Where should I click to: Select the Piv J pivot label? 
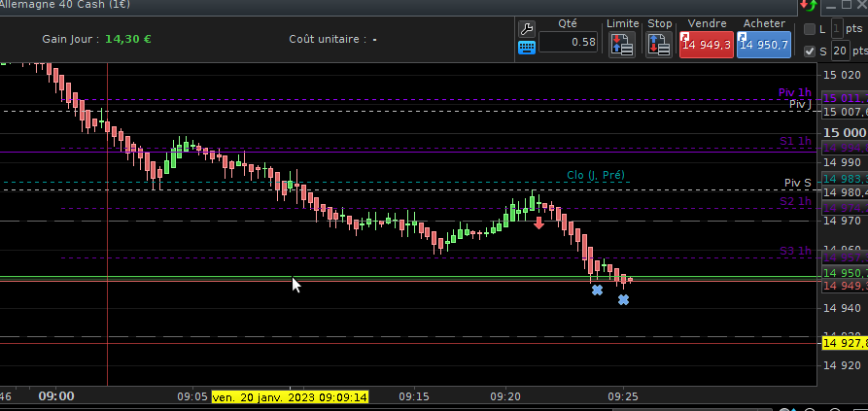click(x=801, y=104)
